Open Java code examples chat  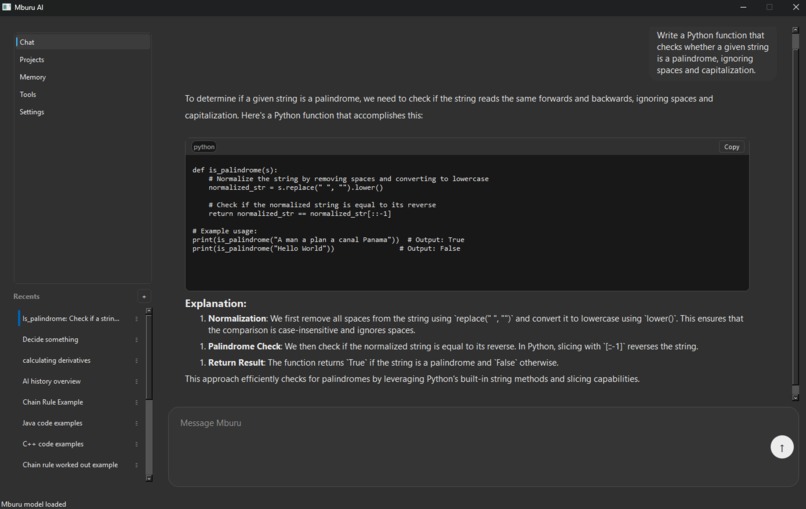pyautogui.click(x=52, y=423)
